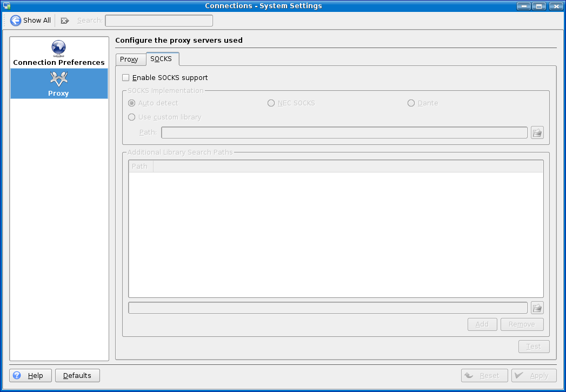Switch to the Proxy tab
The width and height of the screenshot is (566, 392).
click(129, 59)
